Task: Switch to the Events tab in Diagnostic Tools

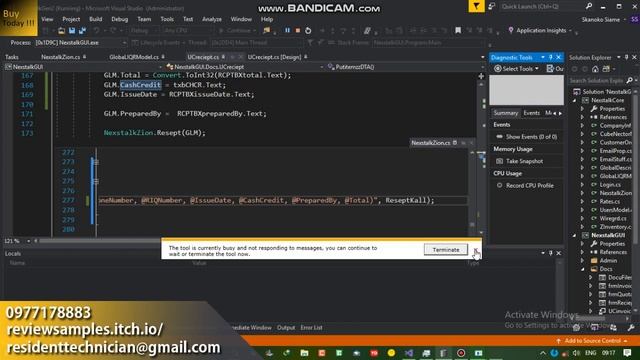Action: (531, 113)
